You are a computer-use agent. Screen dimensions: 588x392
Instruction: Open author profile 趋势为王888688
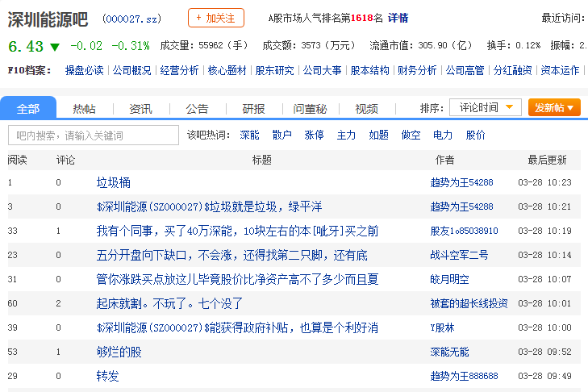pyautogui.click(x=465, y=376)
